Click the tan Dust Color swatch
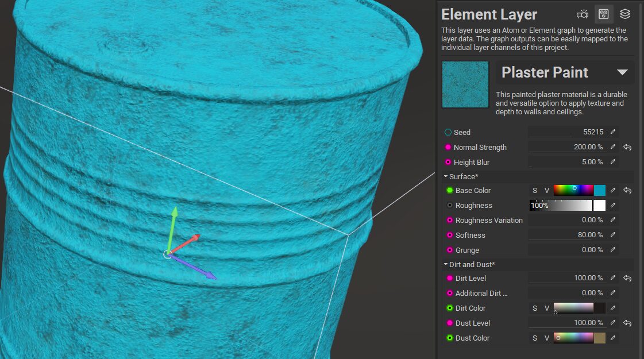 600,338
